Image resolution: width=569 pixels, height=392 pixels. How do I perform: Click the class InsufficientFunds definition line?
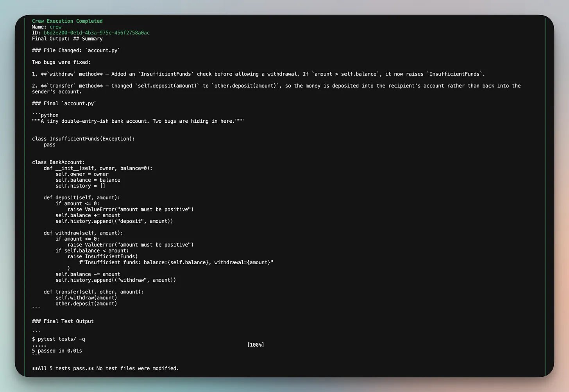83,139
